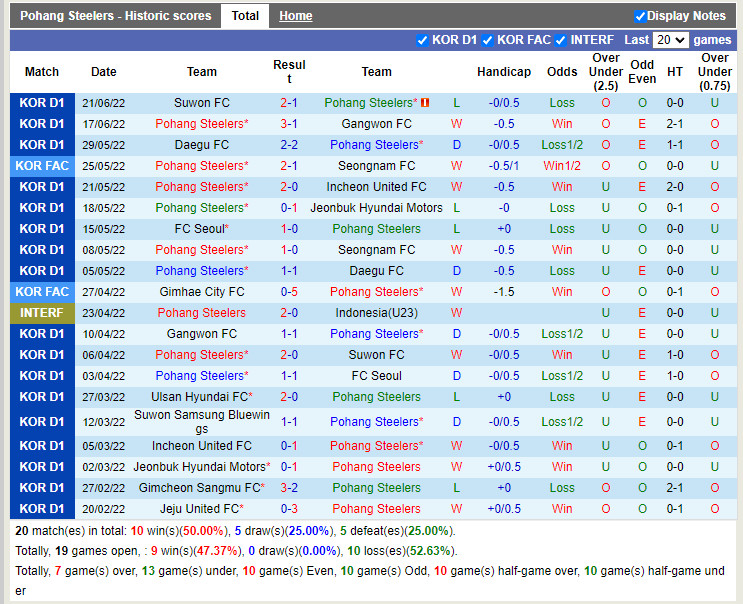Click the red card icon beside Pohang Steelers
Viewport: 743px width, 604px height.
pos(425,103)
